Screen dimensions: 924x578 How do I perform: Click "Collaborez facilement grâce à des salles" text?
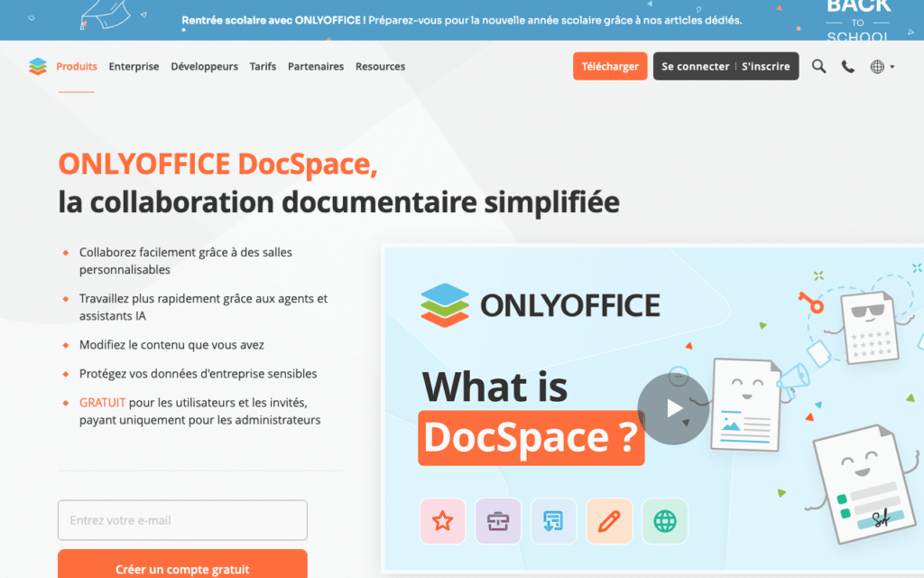click(x=186, y=252)
